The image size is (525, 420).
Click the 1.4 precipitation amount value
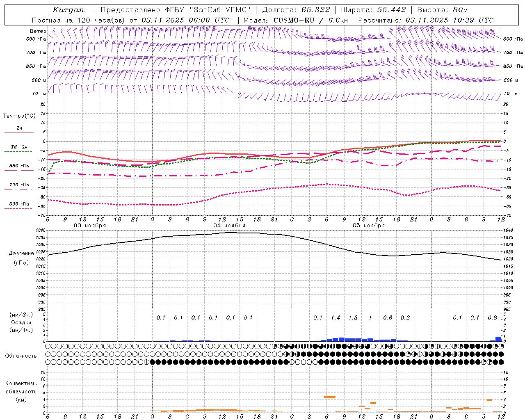click(x=336, y=317)
